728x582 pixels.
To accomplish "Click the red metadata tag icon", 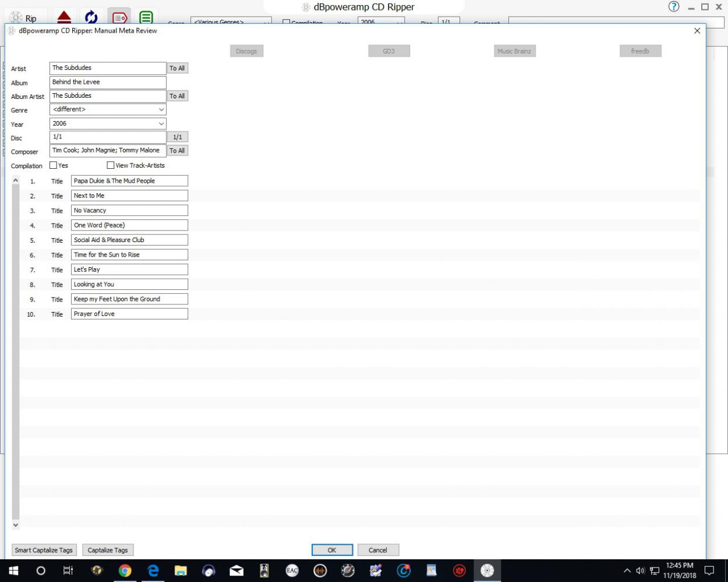I will 119,17.
